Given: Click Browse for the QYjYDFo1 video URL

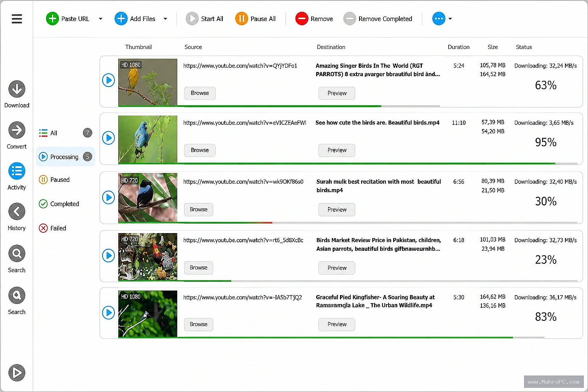Looking at the screenshot, I should [200, 93].
